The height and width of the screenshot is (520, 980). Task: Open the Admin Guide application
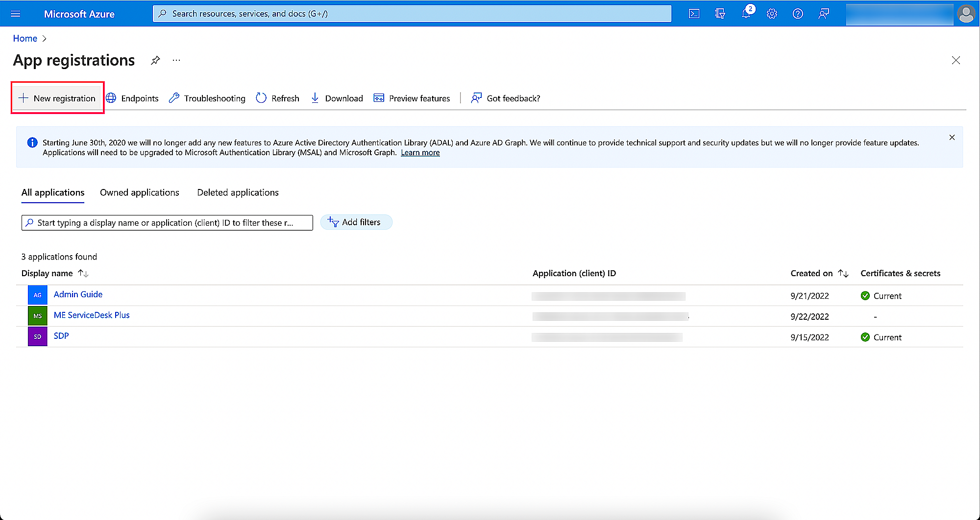78,295
